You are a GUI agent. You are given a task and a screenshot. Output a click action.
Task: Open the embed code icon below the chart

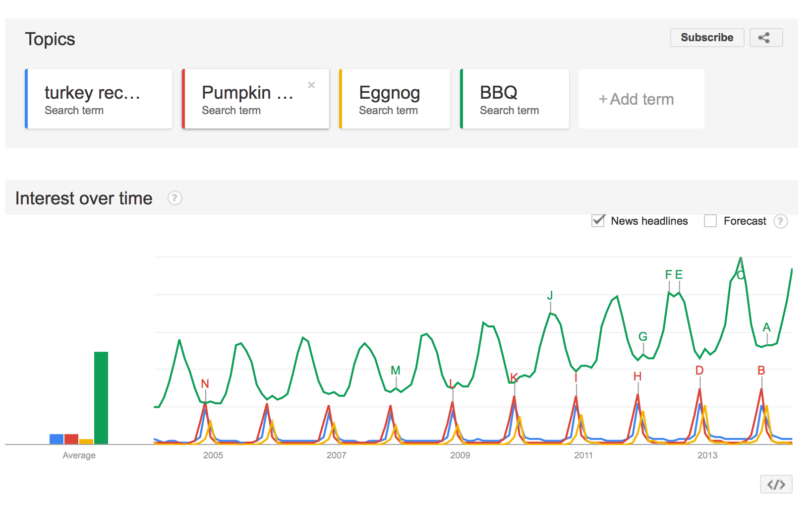(x=776, y=484)
